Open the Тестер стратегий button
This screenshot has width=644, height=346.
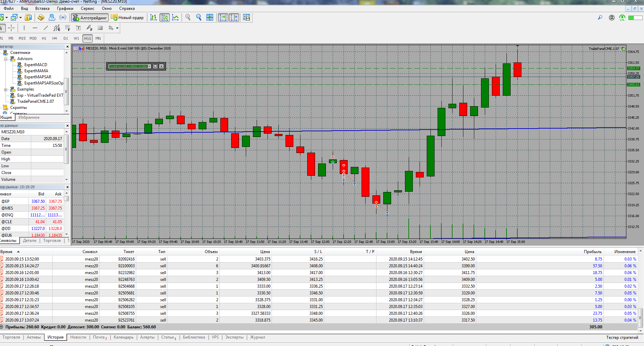(622, 338)
